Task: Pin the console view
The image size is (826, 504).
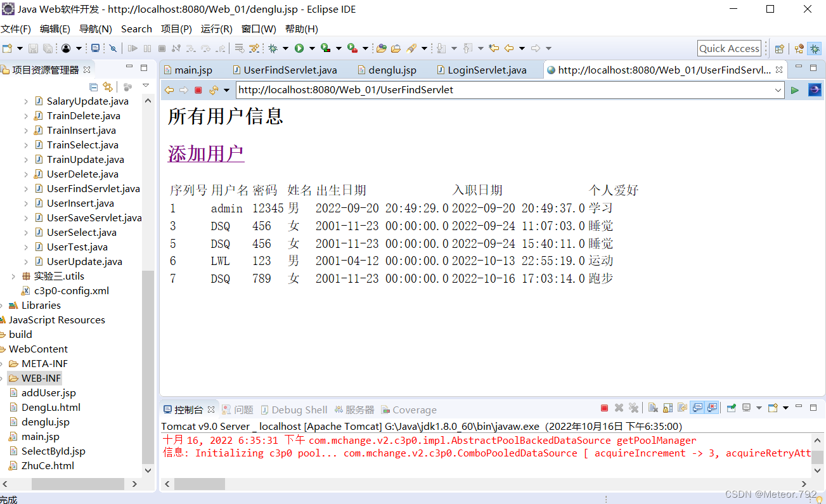Action: (x=732, y=408)
